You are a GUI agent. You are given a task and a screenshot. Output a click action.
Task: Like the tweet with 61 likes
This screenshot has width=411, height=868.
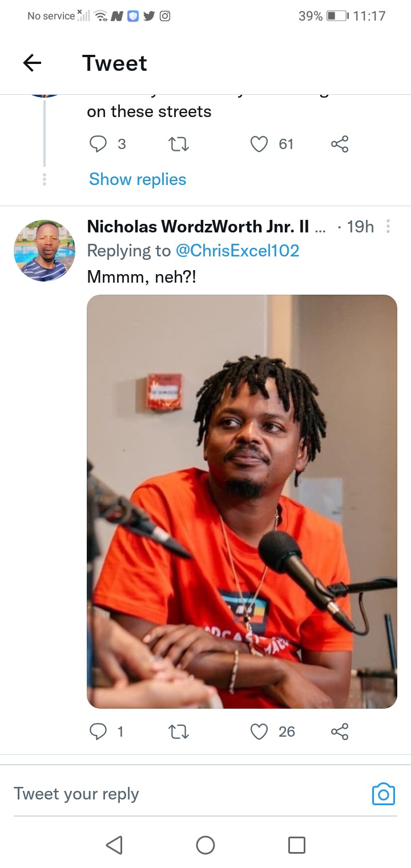point(259,144)
